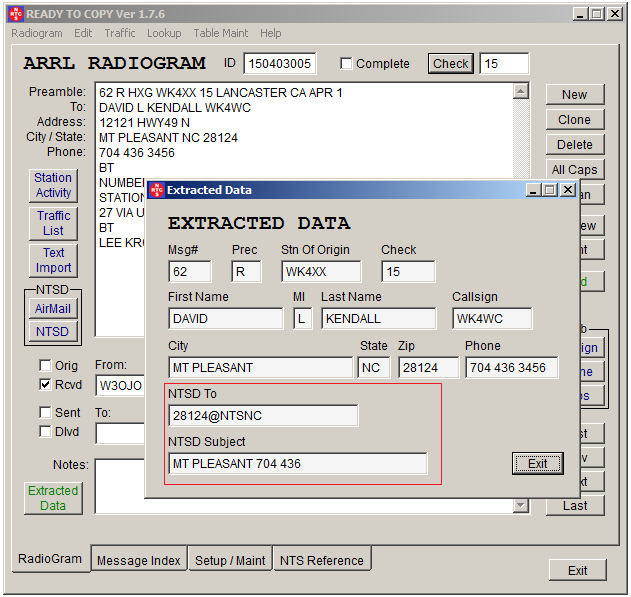Image resolution: width=631 pixels, height=597 pixels.
Task: Click the main window Exit button
Action: click(x=577, y=570)
